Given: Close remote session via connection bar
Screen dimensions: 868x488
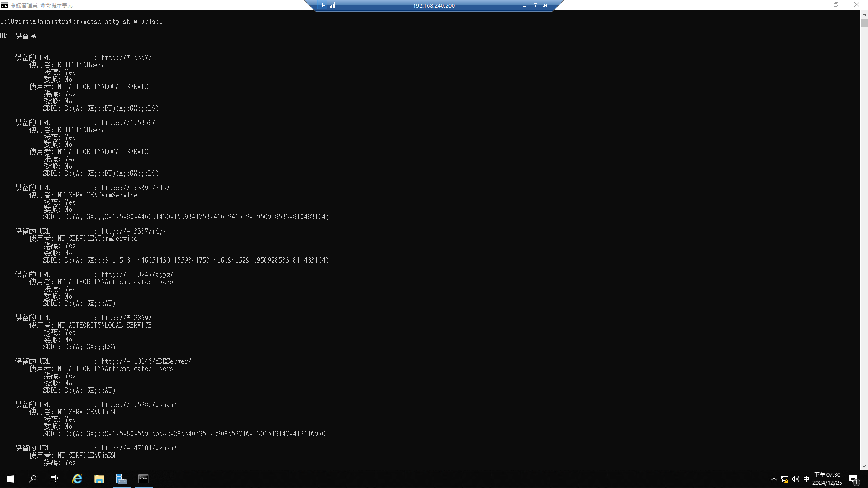Looking at the screenshot, I should click(545, 5).
